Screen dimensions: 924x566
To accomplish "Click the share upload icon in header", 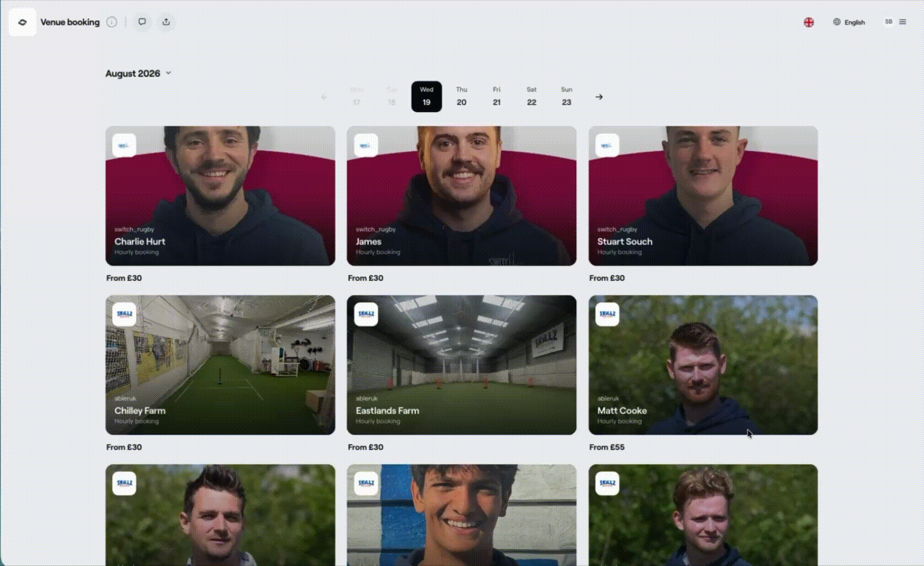I will [x=166, y=22].
